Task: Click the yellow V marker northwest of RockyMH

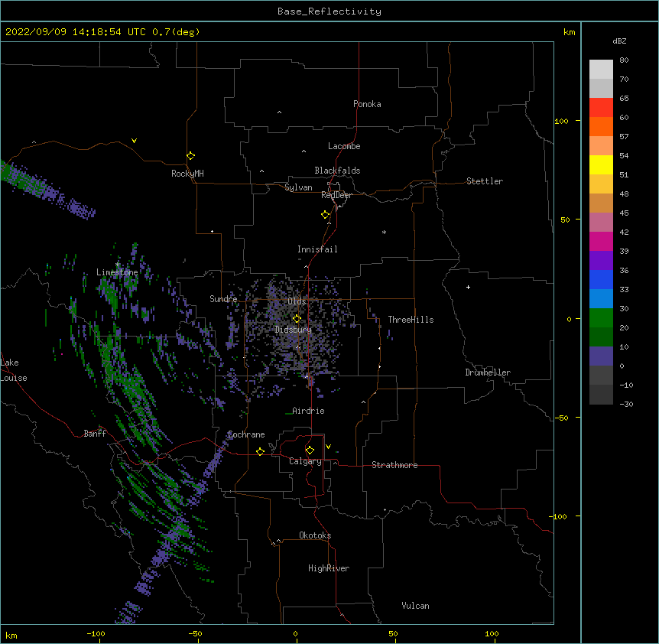Action: (134, 141)
